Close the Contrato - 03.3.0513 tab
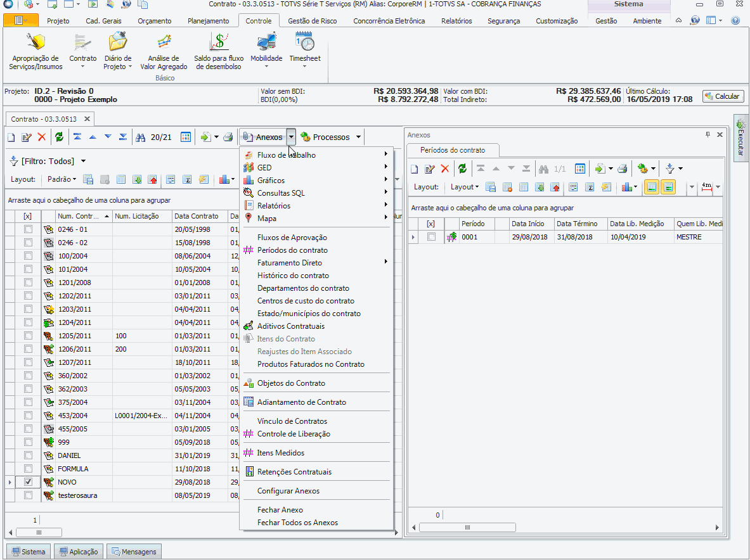750x560 pixels. click(87, 119)
